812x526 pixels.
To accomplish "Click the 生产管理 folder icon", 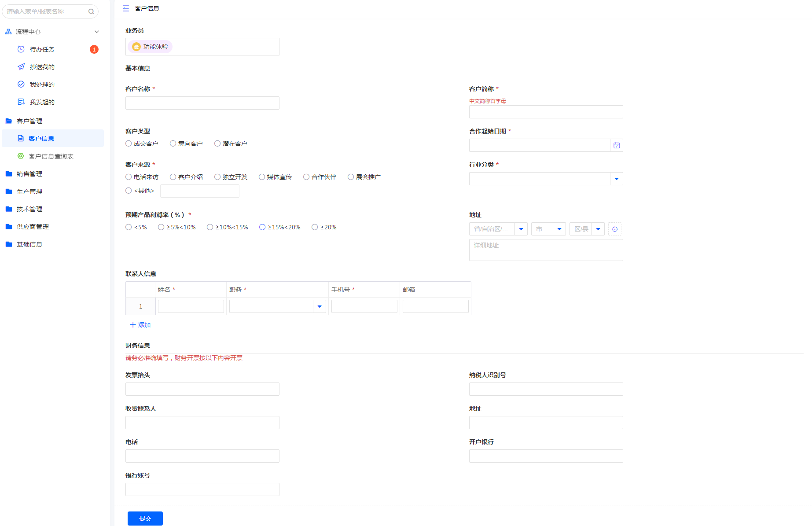I will click(9, 191).
